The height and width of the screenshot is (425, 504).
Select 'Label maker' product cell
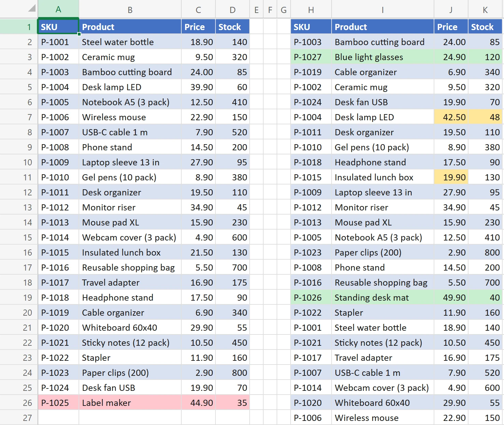pos(130,403)
